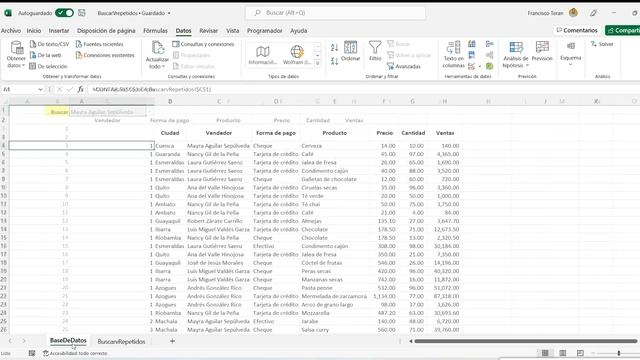The width and height of the screenshot is (640, 360).
Task: Open Conexiones existentes
Action: click(105, 55)
